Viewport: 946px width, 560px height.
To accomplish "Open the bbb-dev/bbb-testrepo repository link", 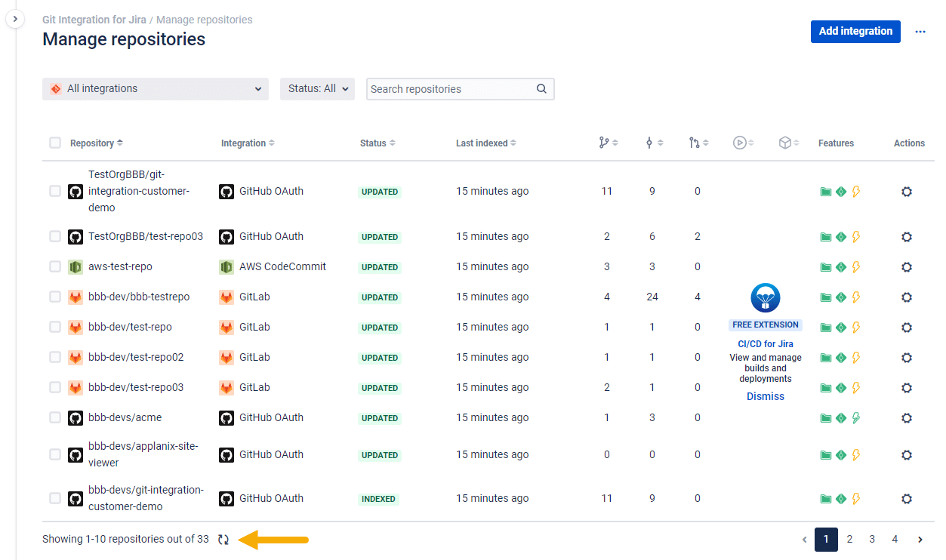I will tap(139, 297).
